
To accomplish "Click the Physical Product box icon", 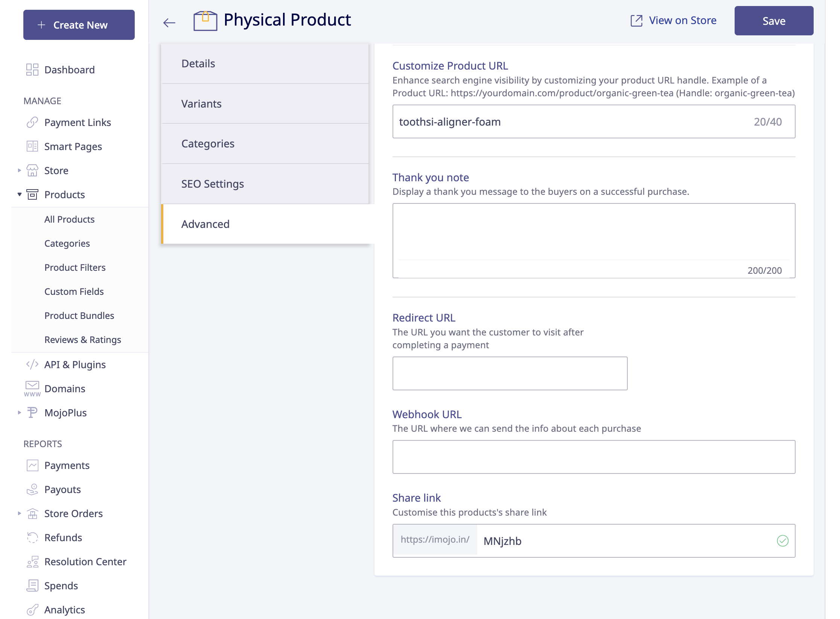I will (205, 21).
